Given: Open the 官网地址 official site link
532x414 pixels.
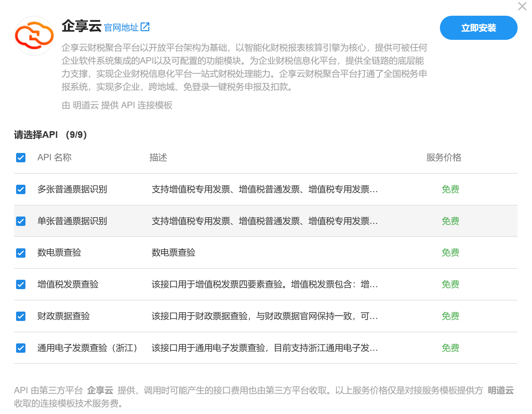Looking at the screenshot, I should [121, 27].
